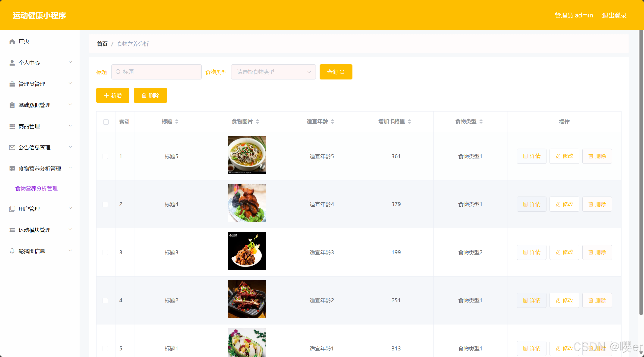Click the person icon beside 个人中心
Image resolution: width=644 pixels, height=357 pixels.
coord(12,63)
